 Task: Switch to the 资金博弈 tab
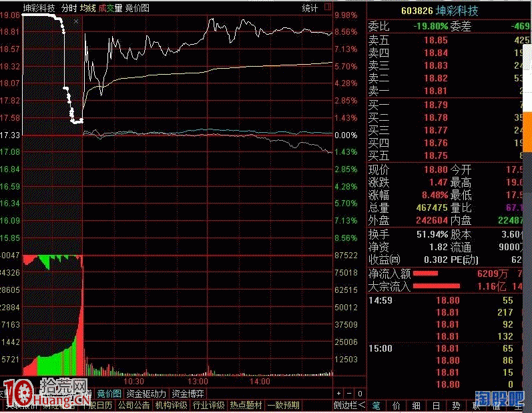(x=188, y=394)
